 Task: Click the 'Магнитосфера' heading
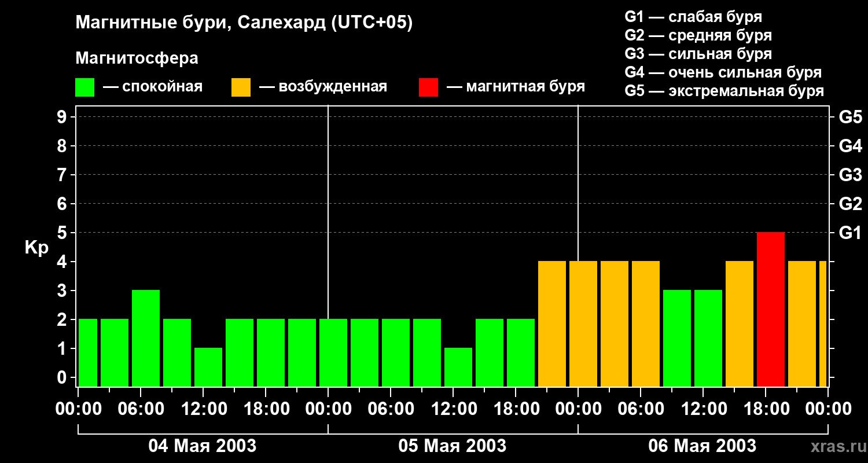[137, 58]
